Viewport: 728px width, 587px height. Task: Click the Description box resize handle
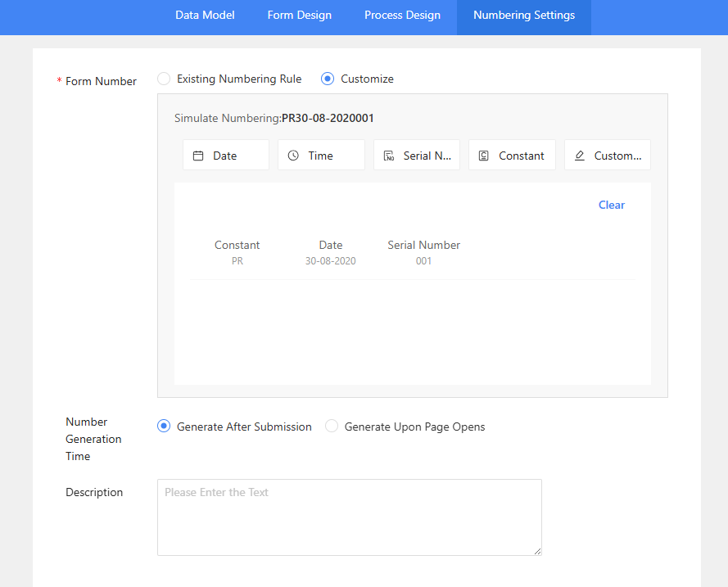tap(537, 551)
